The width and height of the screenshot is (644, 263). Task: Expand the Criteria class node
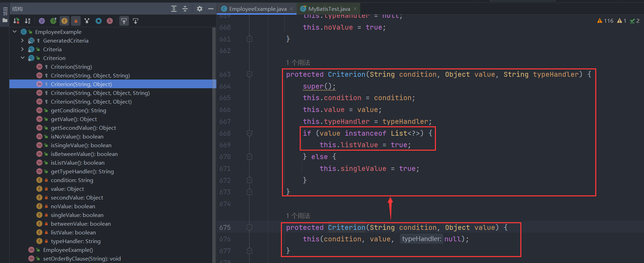[x=23, y=49]
